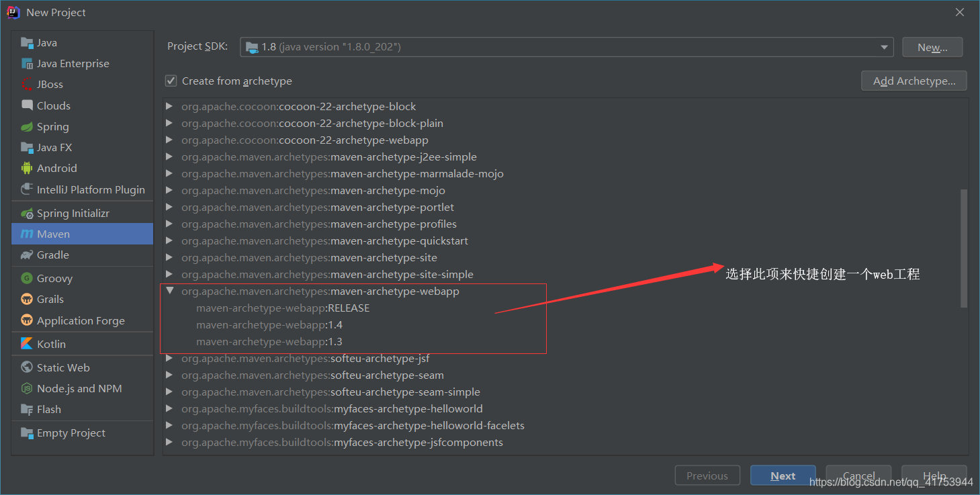
Task: Click the Java FX folder icon
Action: click(27, 147)
